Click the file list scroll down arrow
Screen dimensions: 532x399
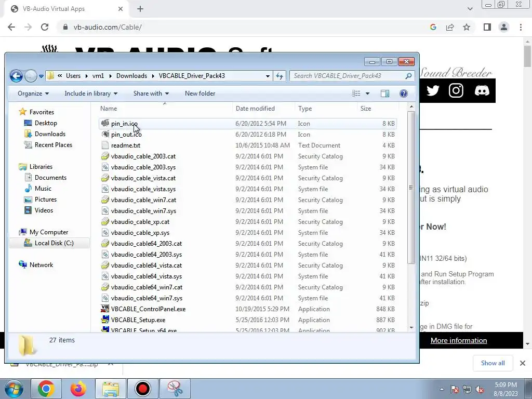pyautogui.click(x=411, y=327)
